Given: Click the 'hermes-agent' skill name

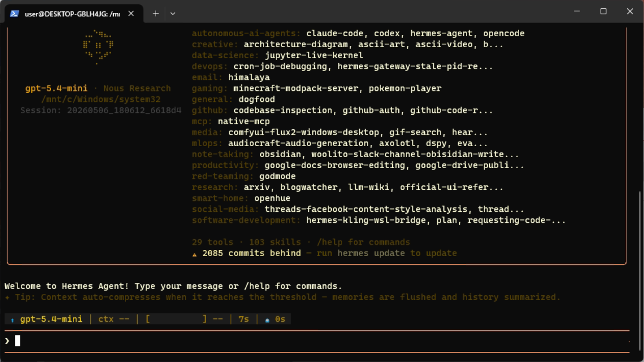Looking at the screenshot, I should [442, 34].
